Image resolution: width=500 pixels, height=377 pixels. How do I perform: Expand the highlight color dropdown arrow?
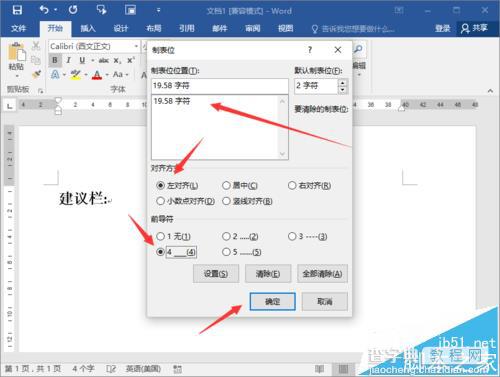[x=86, y=75]
